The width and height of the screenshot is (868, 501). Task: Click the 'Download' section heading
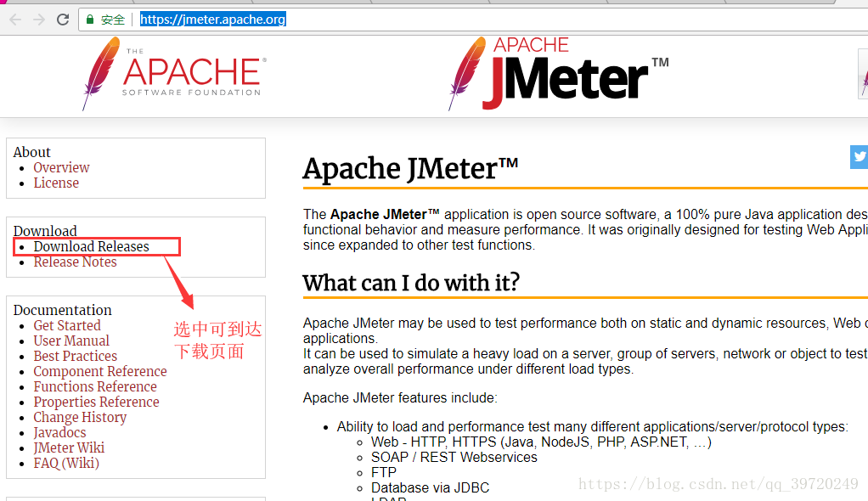click(x=45, y=231)
